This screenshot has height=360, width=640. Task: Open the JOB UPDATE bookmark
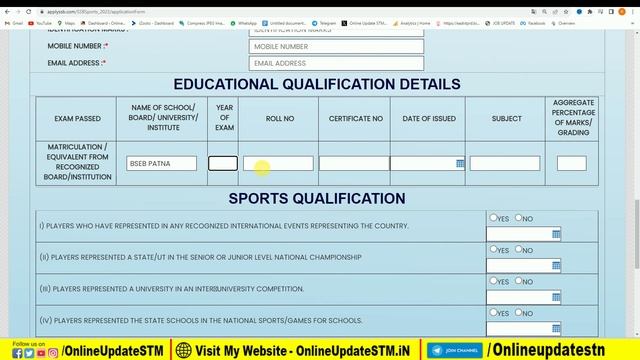500,23
